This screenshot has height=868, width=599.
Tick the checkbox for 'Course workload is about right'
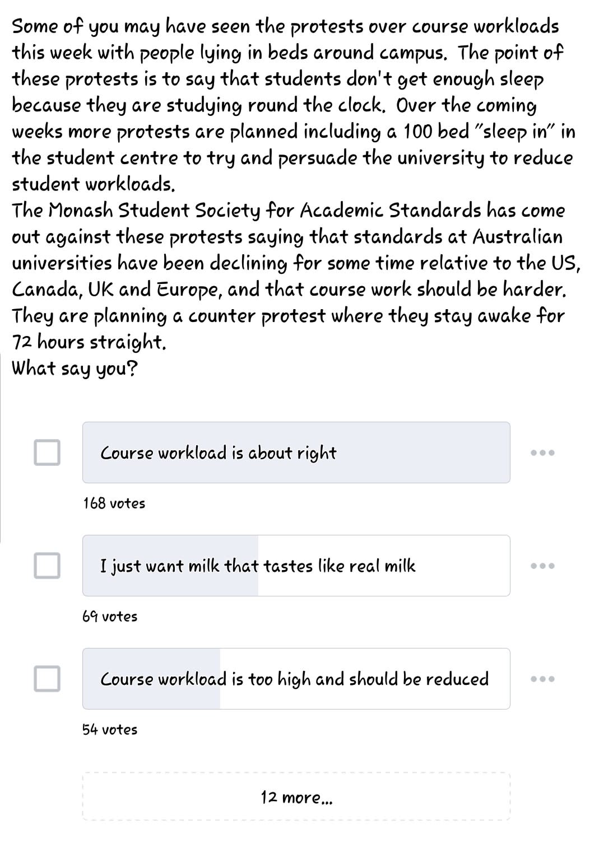47,452
